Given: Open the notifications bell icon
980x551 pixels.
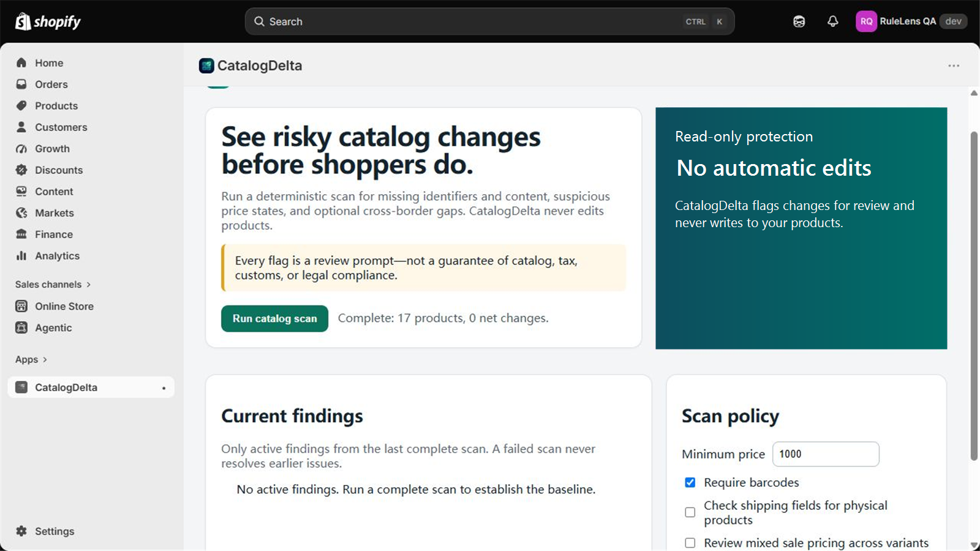Looking at the screenshot, I should tap(832, 21).
